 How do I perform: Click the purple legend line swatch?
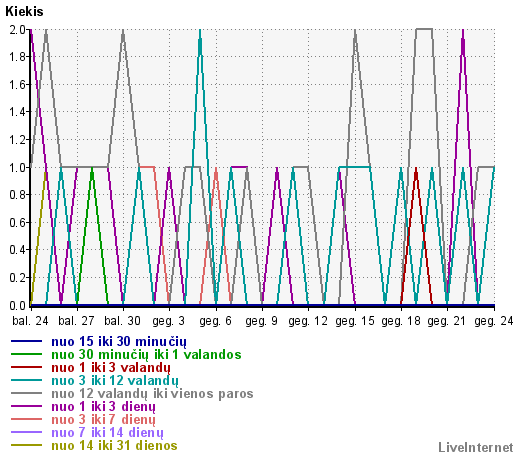coord(27,406)
